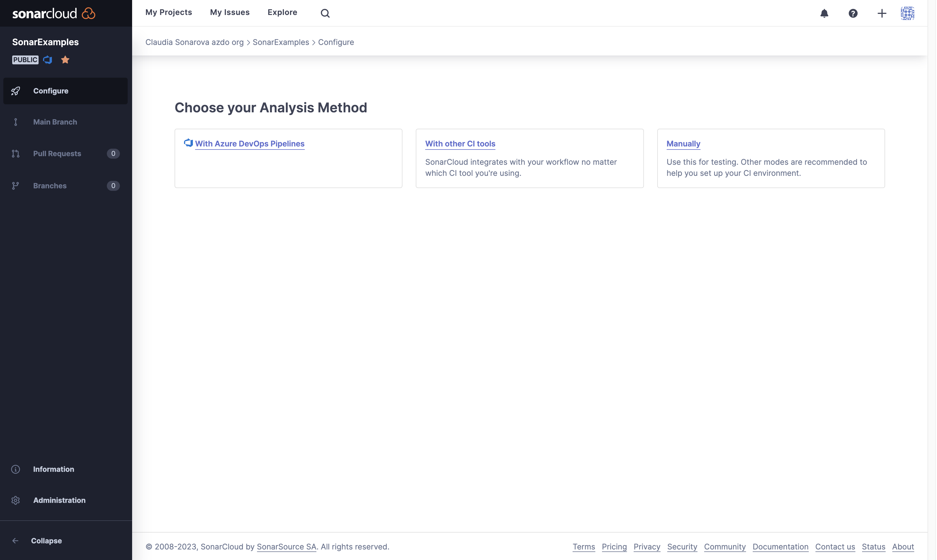937x560 pixels.
Task: Open Pricing footer link
Action: pos(614,547)
